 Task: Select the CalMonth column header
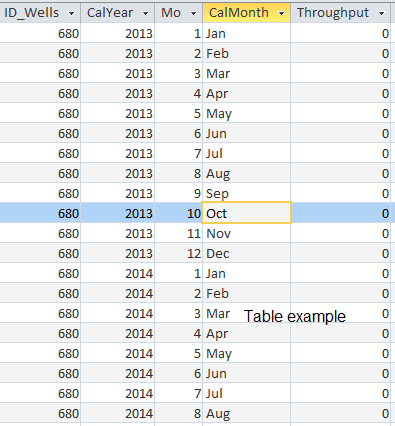(247, 13)
